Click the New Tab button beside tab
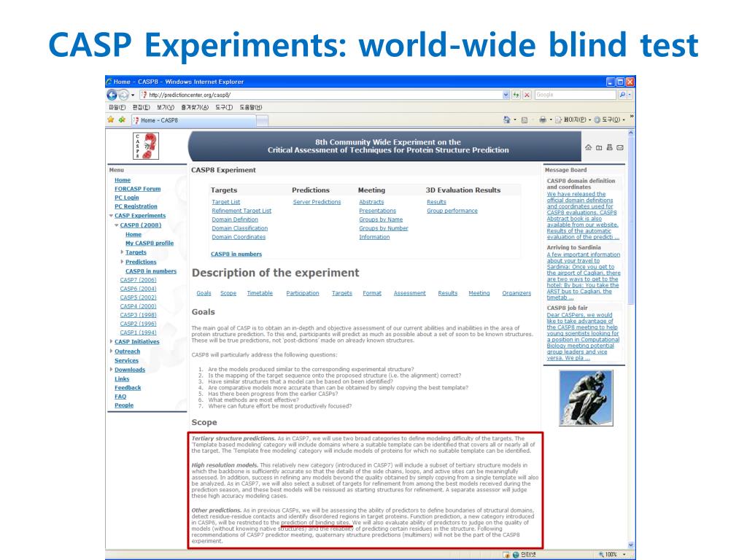The width and height of the screenshot is (747, 560). (x=263, y=121)
